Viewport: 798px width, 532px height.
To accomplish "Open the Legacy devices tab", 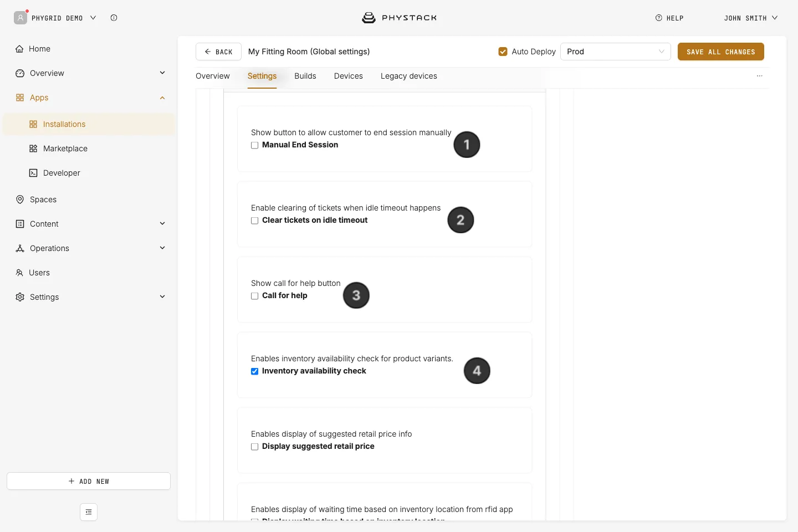I will [x=409, y=76].
